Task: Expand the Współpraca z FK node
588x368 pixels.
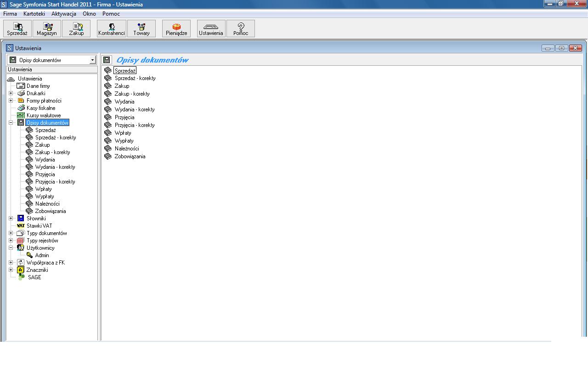Action: tap(11, 263)
